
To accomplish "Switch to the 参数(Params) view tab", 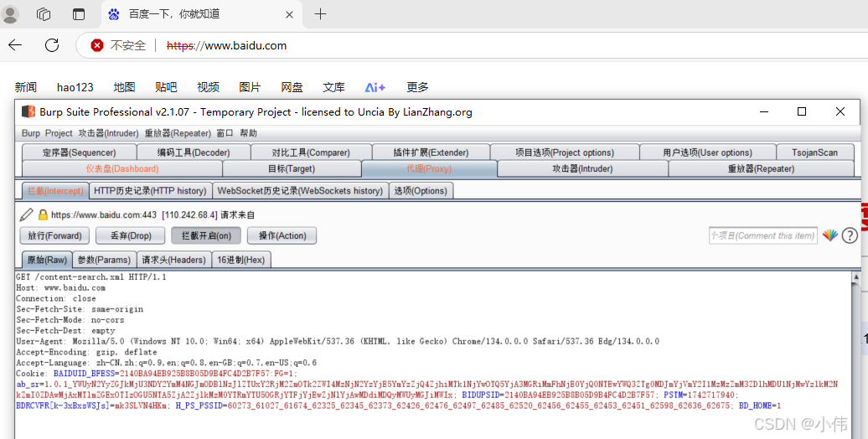I will pos(104,260).
